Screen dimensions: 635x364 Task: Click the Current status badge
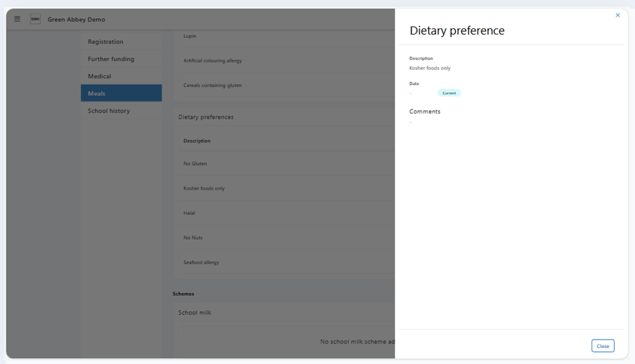tap(449, 93)
